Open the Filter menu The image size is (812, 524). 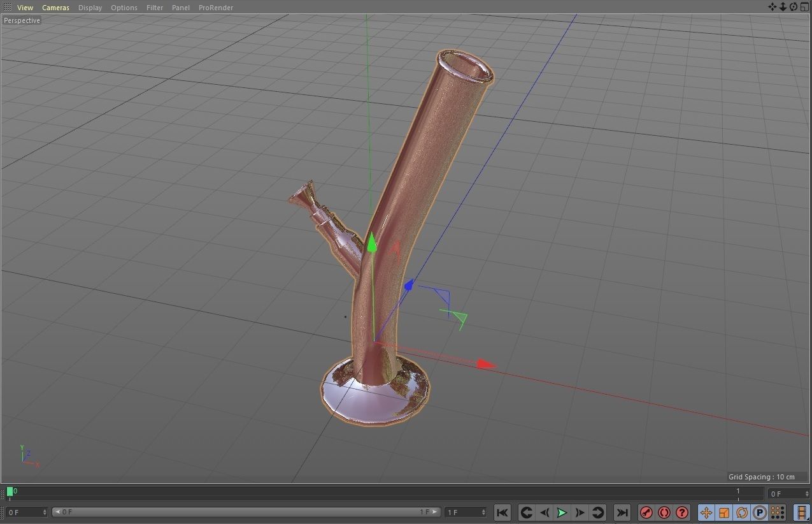(x=155, y=8)
